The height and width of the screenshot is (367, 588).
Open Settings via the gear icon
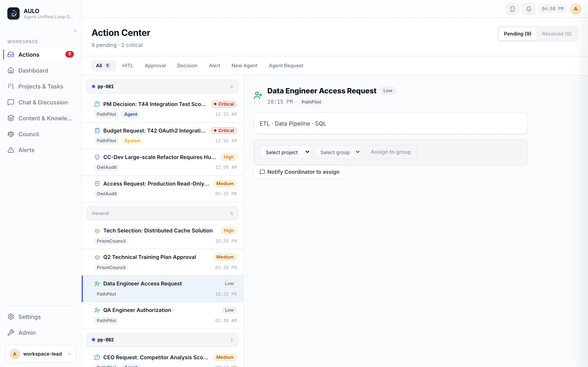11,317
